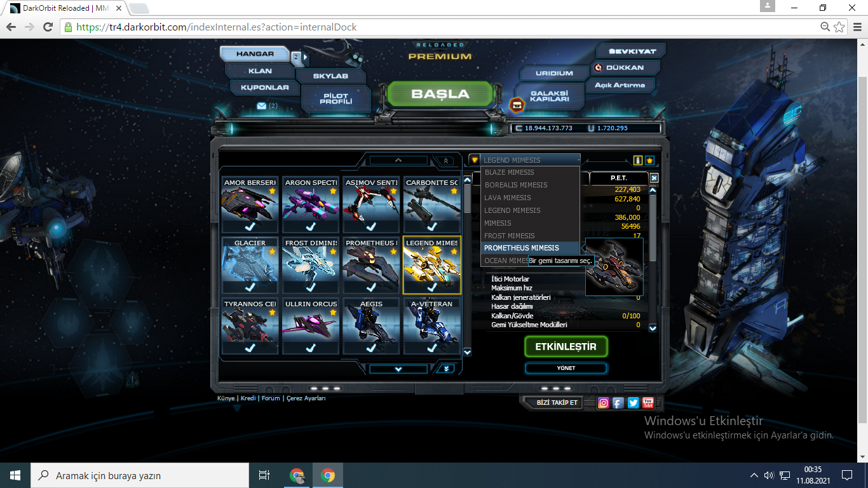Click the zoom magnifier in address bar
Screen dimensions: 868x488
825,27
